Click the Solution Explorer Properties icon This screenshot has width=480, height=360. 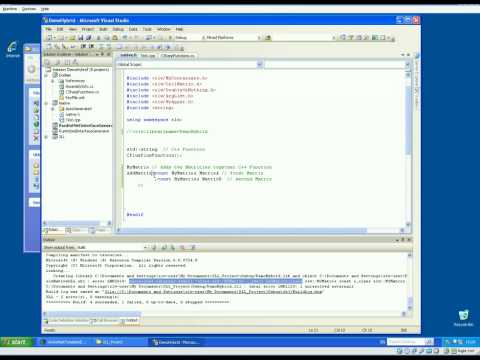click(48, 62)
